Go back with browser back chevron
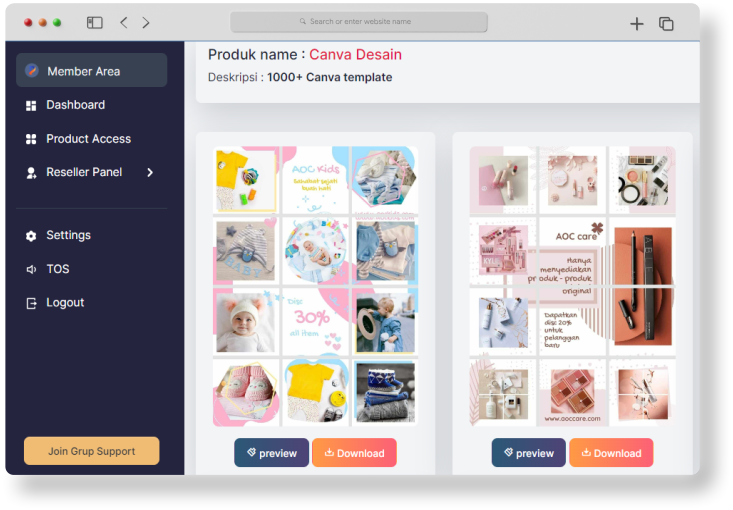Image resolution: width=733 pixels, height=510 pixels. point(124,22)
